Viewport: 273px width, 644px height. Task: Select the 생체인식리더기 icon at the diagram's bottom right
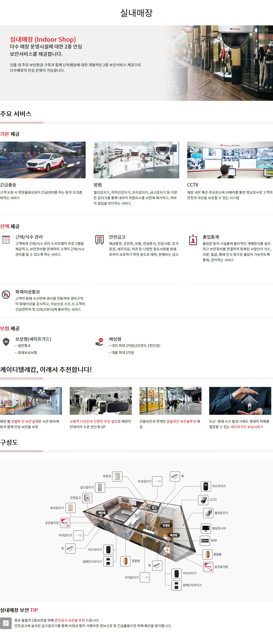click(176, 585)
